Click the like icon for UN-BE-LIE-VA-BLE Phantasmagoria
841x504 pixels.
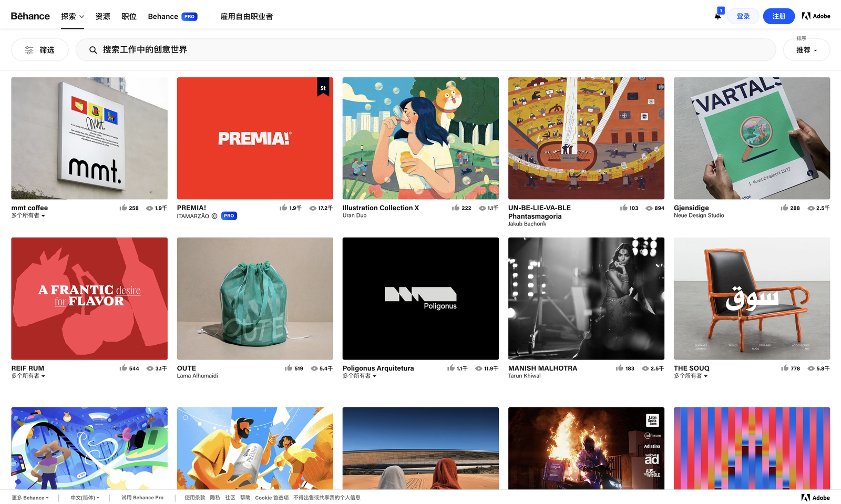pyautogui.click(x=623, y=208)
